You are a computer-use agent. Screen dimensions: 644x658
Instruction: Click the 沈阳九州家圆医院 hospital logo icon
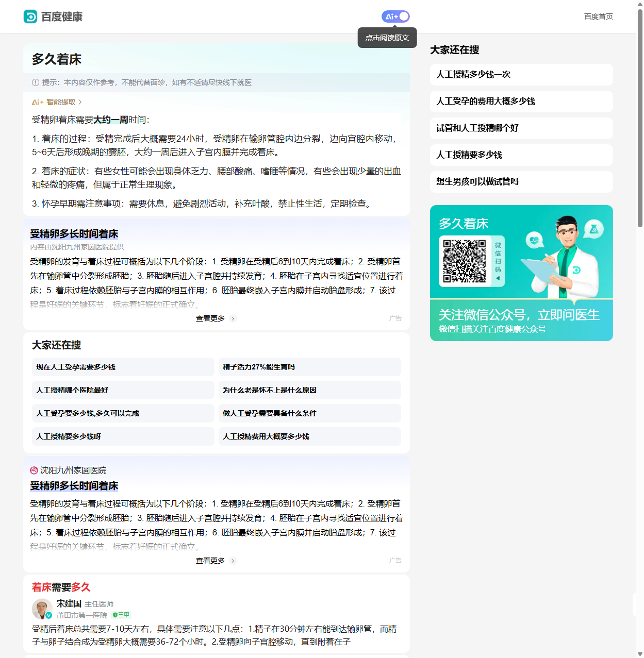34,470
